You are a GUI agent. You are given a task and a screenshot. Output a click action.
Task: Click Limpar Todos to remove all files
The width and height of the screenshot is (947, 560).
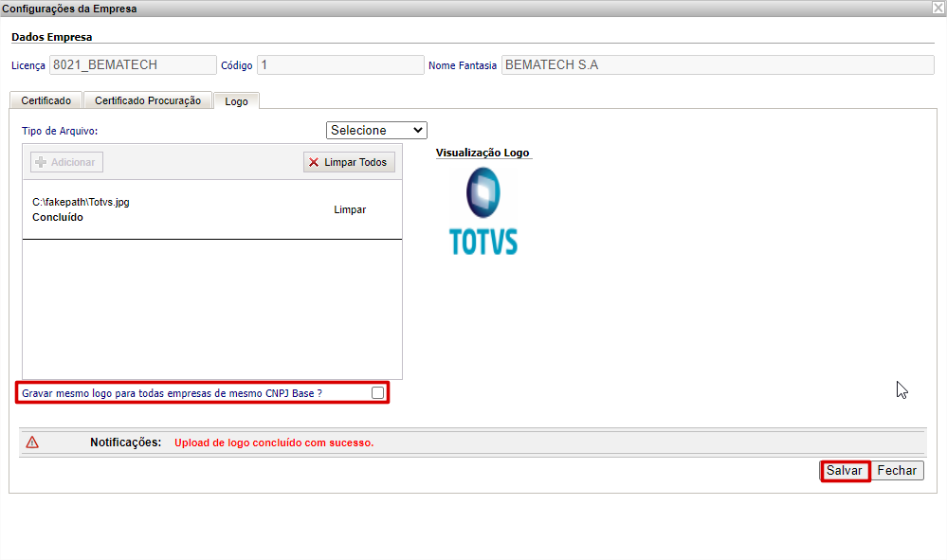click(x=349, y=162)
